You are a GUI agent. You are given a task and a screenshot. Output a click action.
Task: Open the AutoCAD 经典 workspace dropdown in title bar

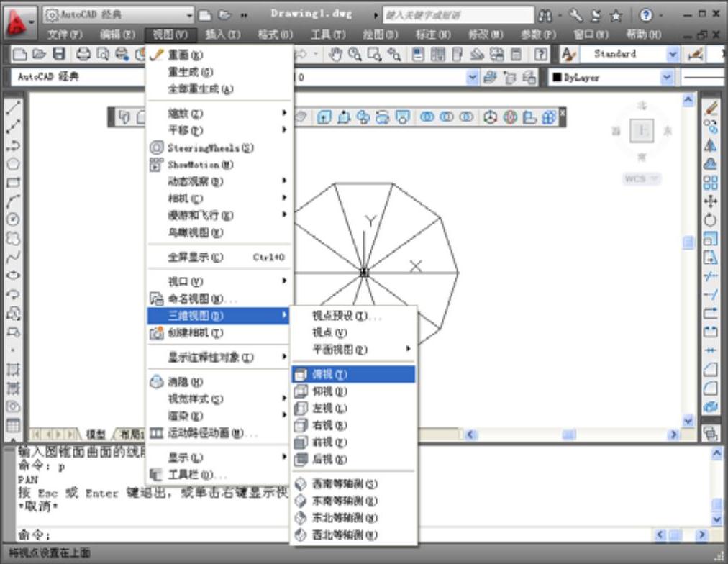pos(189,15)
